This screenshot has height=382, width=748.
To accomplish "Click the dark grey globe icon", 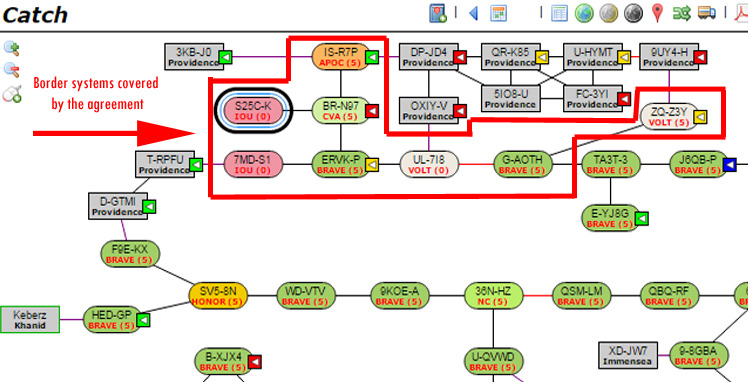I will 634,13.
